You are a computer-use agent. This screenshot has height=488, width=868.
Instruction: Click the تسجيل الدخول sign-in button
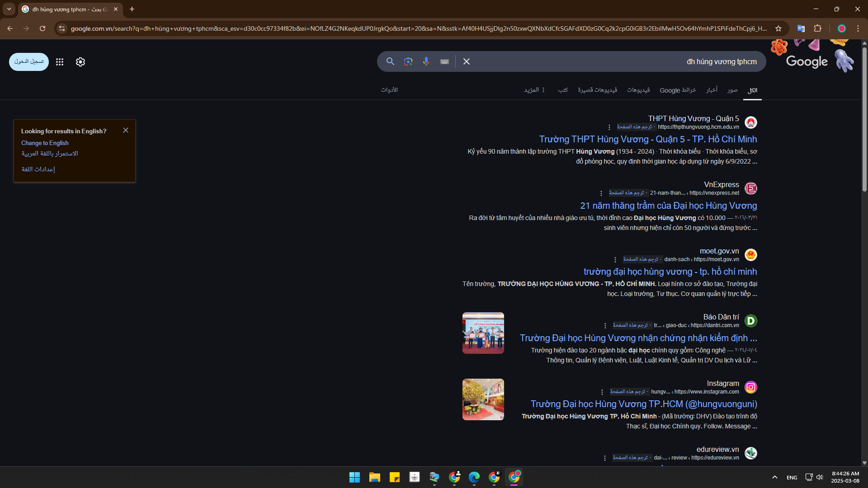29,62
